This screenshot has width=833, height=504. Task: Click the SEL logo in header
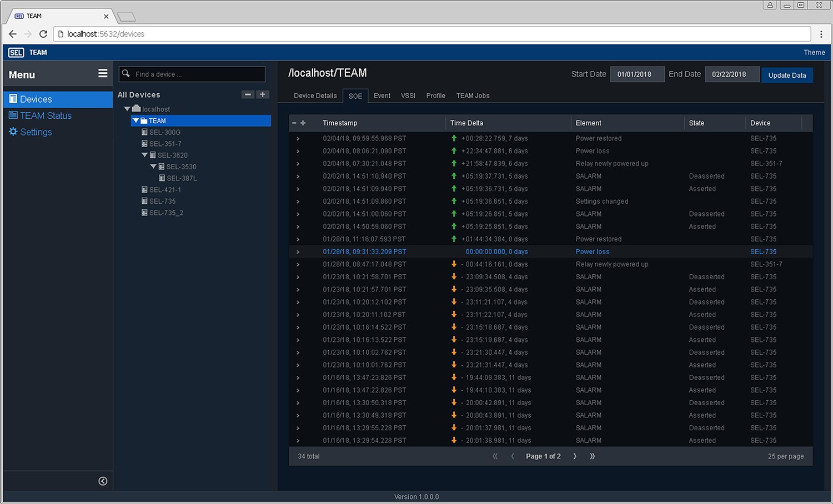click(16, 52)
